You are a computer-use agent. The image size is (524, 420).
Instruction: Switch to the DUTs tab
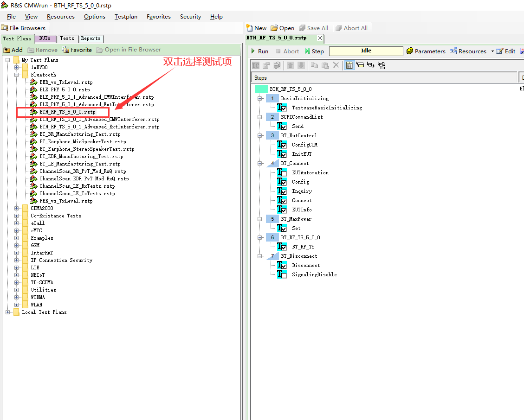[x=45, y=38]
